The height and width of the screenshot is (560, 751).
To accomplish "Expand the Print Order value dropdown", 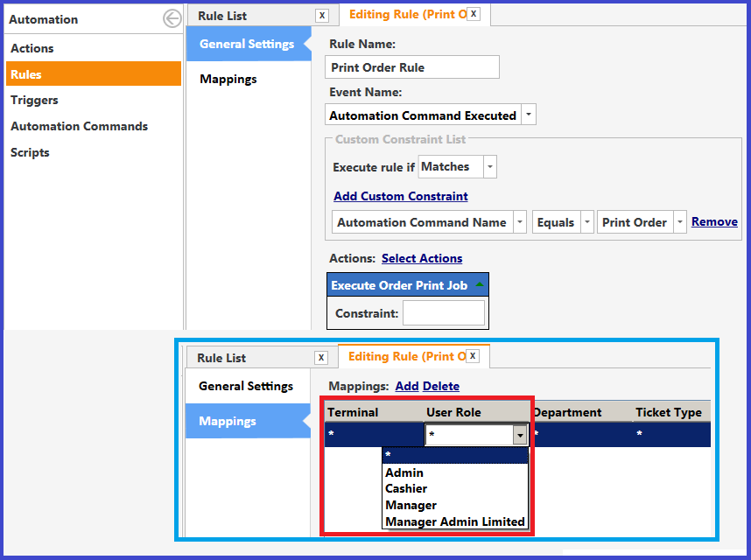I will (x=679, y=222).
